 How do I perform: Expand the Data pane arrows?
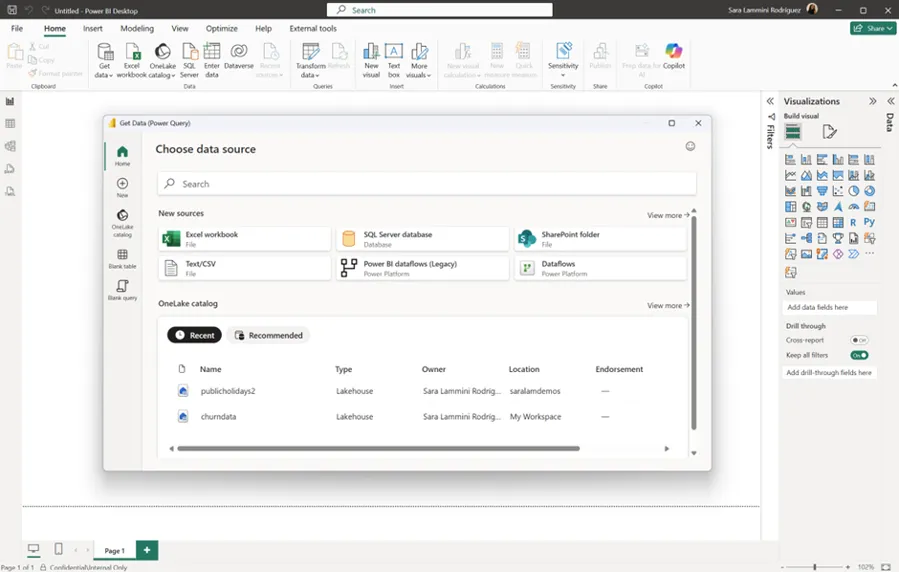[890, 101]
